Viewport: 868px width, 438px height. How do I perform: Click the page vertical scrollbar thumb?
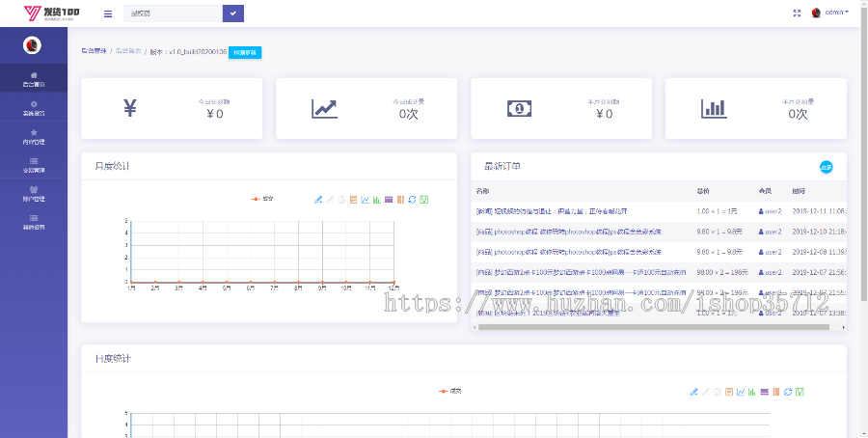point(864,155)
